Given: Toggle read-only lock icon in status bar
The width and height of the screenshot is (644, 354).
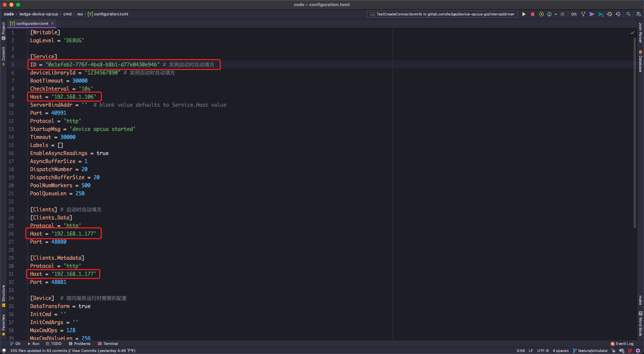Looking at the screenshot, I should pos(613,351).
